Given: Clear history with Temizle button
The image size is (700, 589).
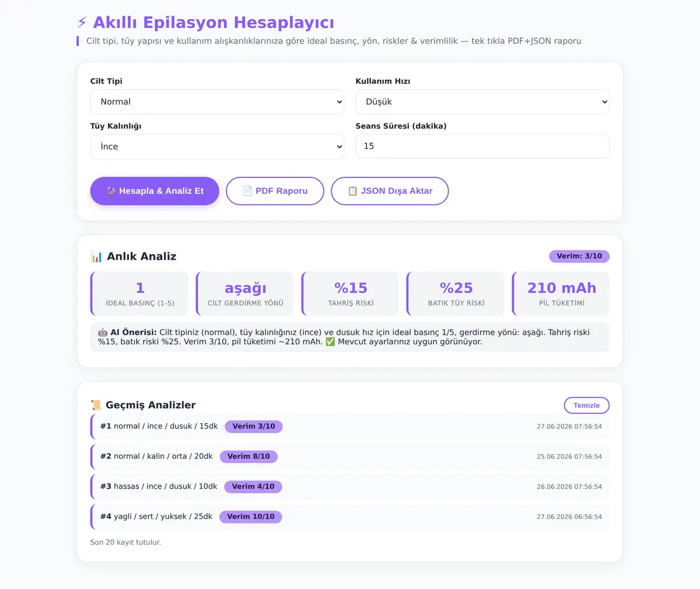Looking at the screenshot, I should 586,405.
